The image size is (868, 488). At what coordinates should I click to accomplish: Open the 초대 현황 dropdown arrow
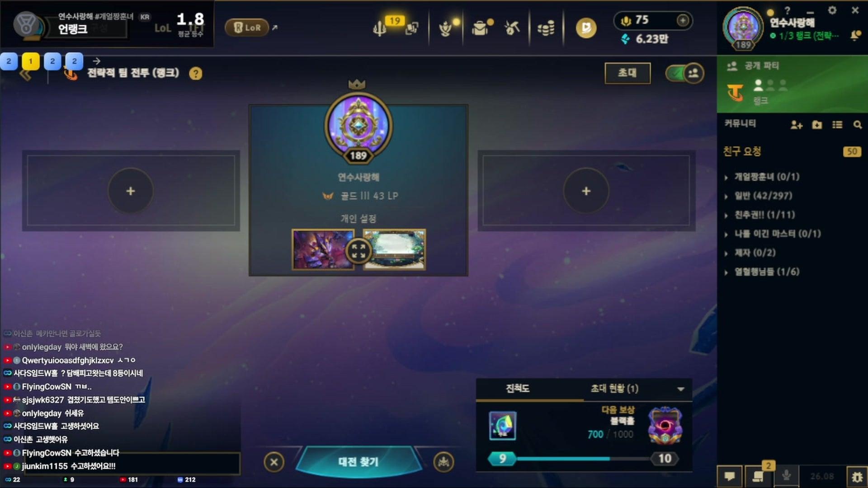681,389
